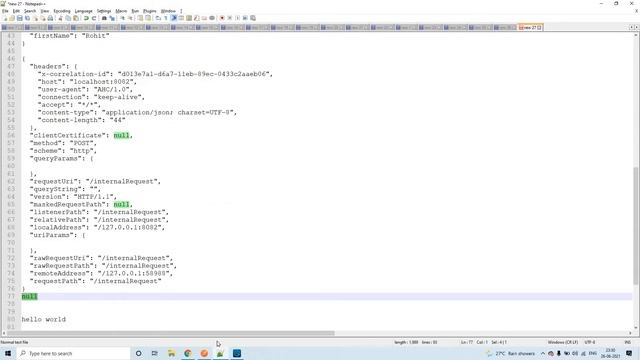Open the notification center icon
The width and height of the screenshot is (640, 360).
[629, 353]
